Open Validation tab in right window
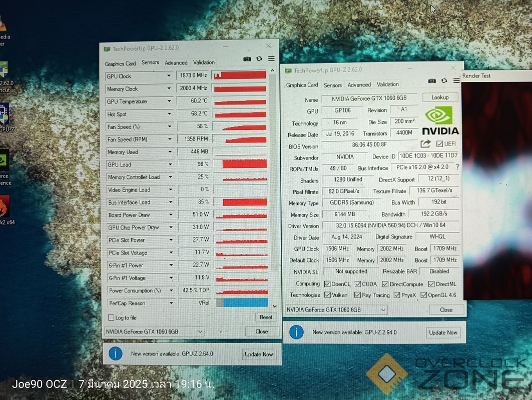The height and width of the screenshot is (400, 532). click(x=387, y=84)
